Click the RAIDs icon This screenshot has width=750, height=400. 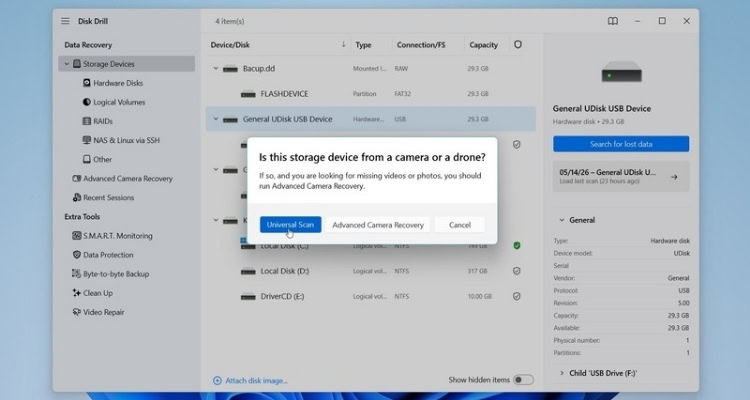pyautogui.click(x=87, y=121)
